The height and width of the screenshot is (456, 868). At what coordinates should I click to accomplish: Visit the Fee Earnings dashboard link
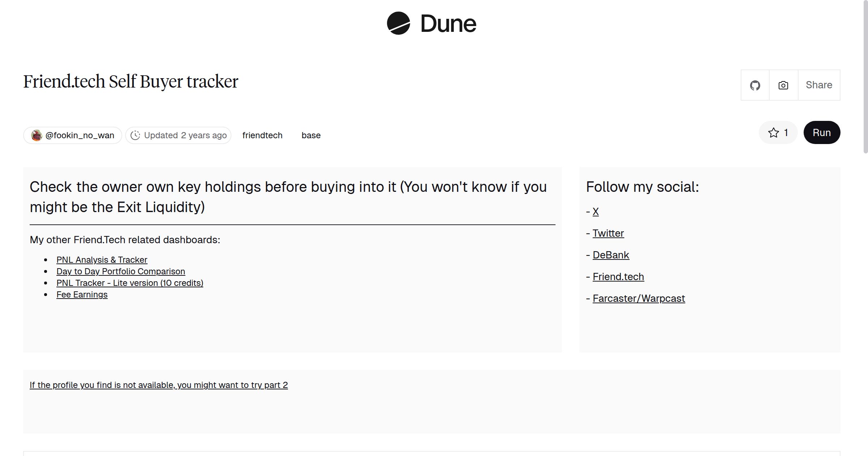coord(82,295)
